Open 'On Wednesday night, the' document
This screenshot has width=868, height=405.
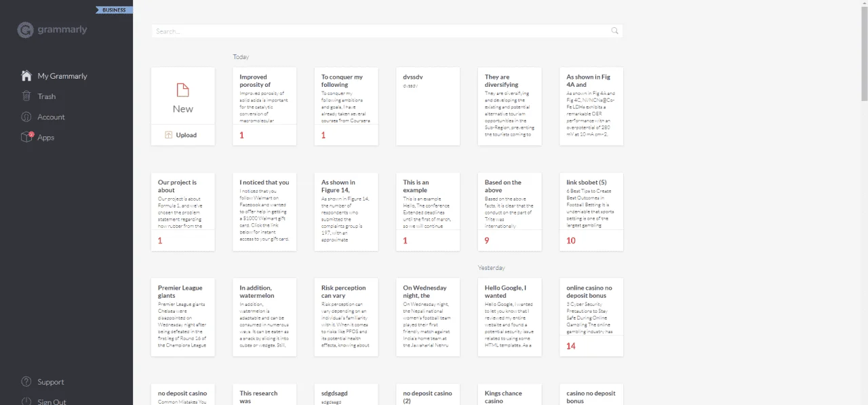[x=428, y=317]
